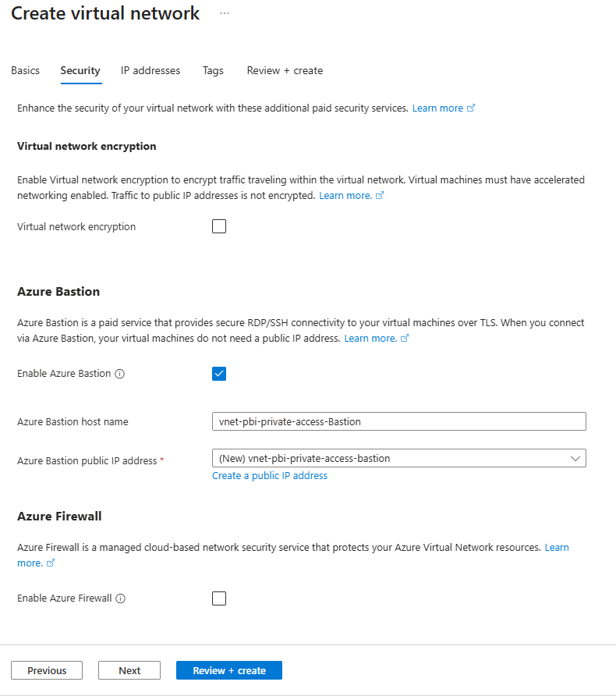Open the ellipsis menu beside page title
Viewport: 616px width, 696px height.
click(225, 14)
